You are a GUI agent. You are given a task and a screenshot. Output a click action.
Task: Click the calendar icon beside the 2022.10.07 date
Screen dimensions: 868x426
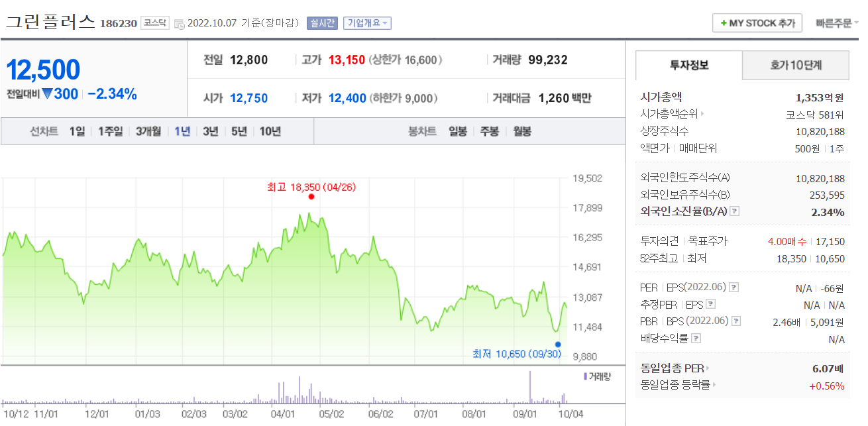(179, 24)
